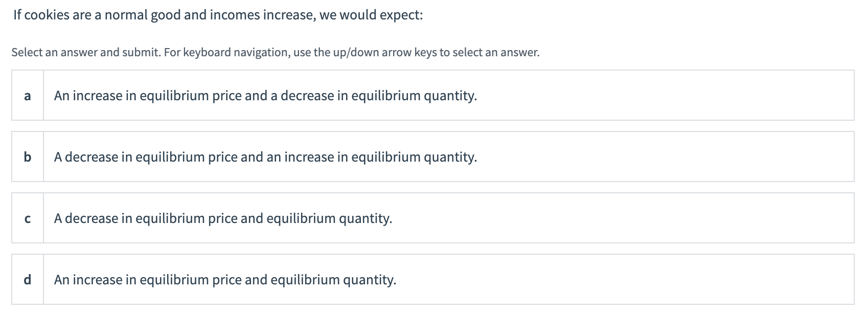Tap the letter "d" option label
The height and width of the screenshot is (313, 868).
click(28, 280)
